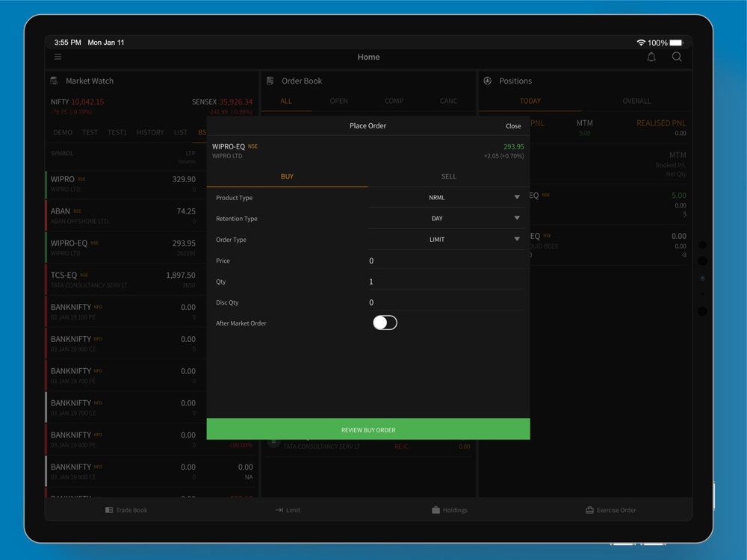Click WIPRO-EQ price 293.95 in dialog
This screenshot has width=747, height=560.
tap(514, 146)
